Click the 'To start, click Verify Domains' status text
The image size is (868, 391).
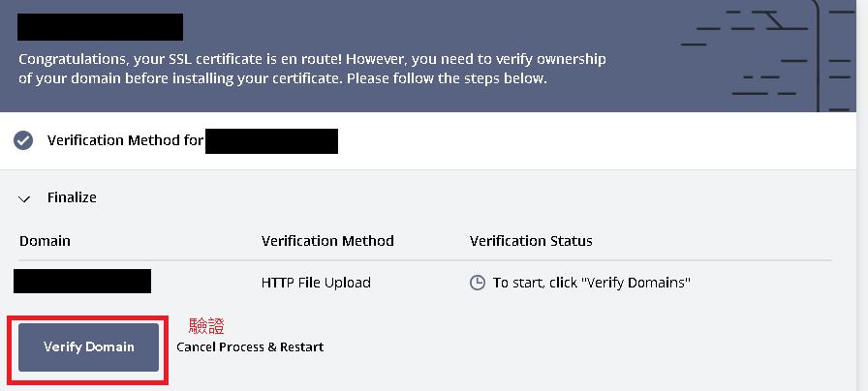591,283
